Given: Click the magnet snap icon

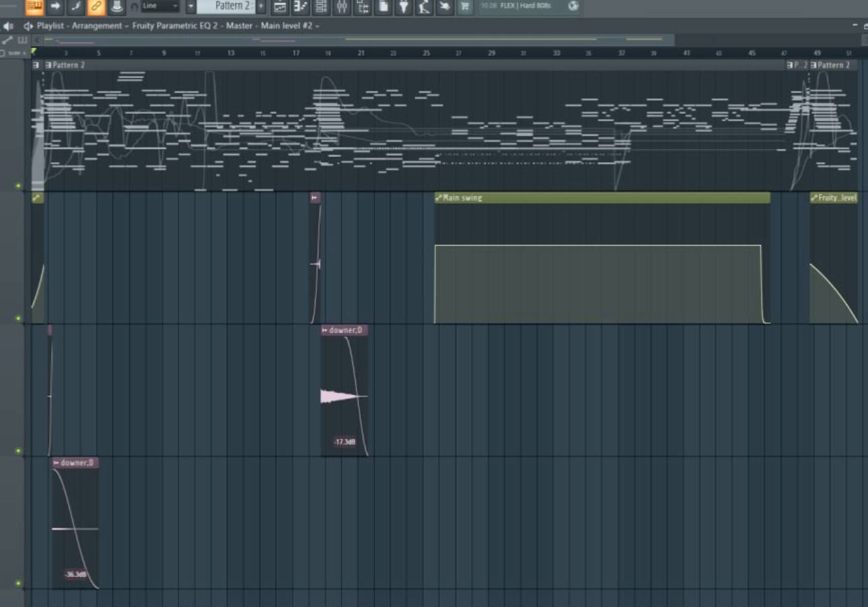Looking at the screenshot, I should pyautogui.click(x=134, y=7).
